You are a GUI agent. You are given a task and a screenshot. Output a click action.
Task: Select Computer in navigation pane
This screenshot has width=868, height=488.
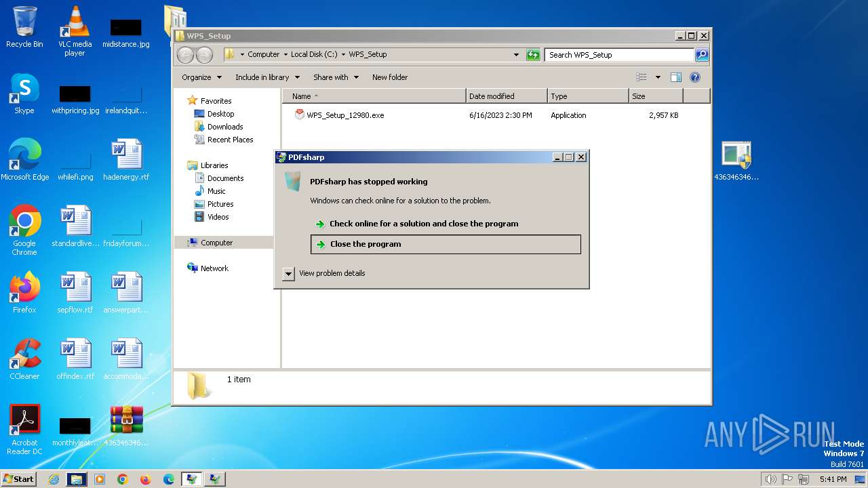coord(216,243)
